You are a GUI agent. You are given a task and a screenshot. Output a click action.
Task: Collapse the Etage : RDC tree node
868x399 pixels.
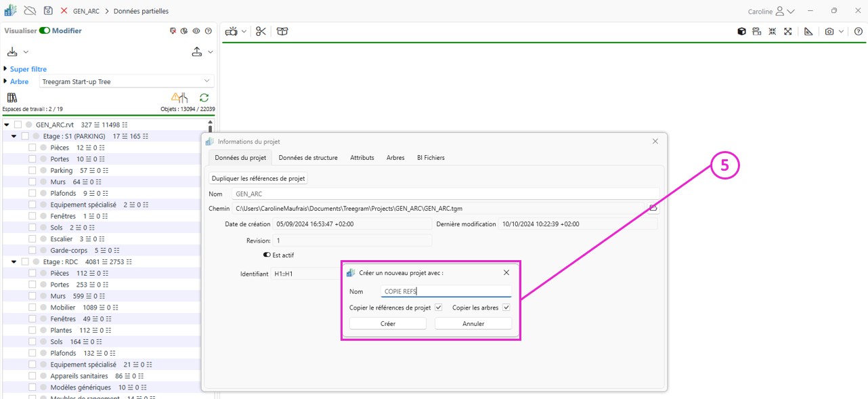[x=14, y=261]
